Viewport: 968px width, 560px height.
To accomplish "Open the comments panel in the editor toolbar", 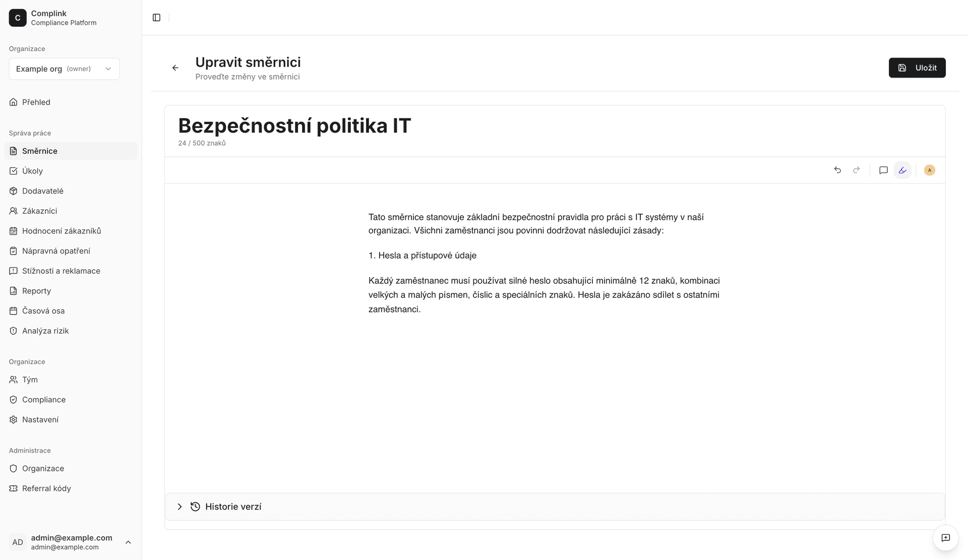I will 883,170.
